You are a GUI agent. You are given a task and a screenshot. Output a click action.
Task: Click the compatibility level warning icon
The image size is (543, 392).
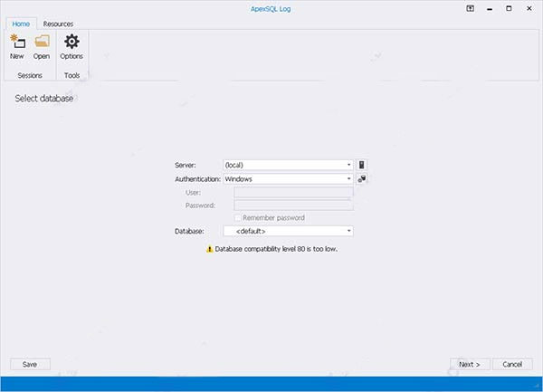click(210, 249)
